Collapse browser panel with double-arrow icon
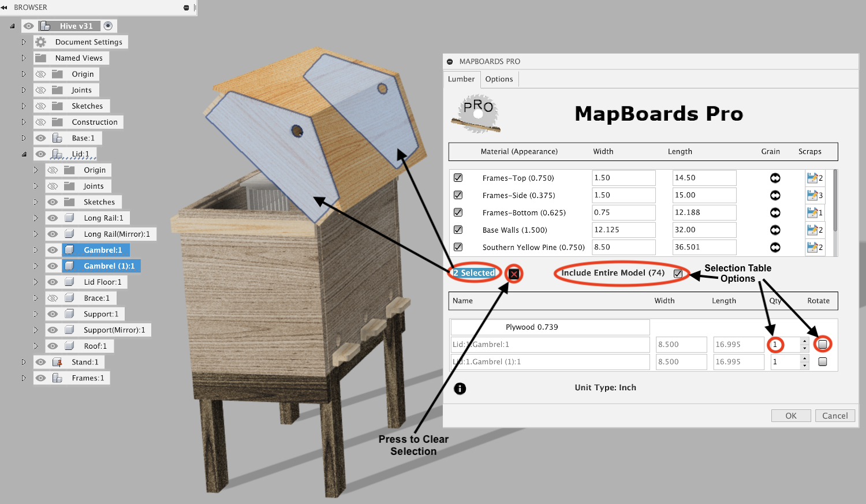Screen dimensions: 866x504 point(4,8)
